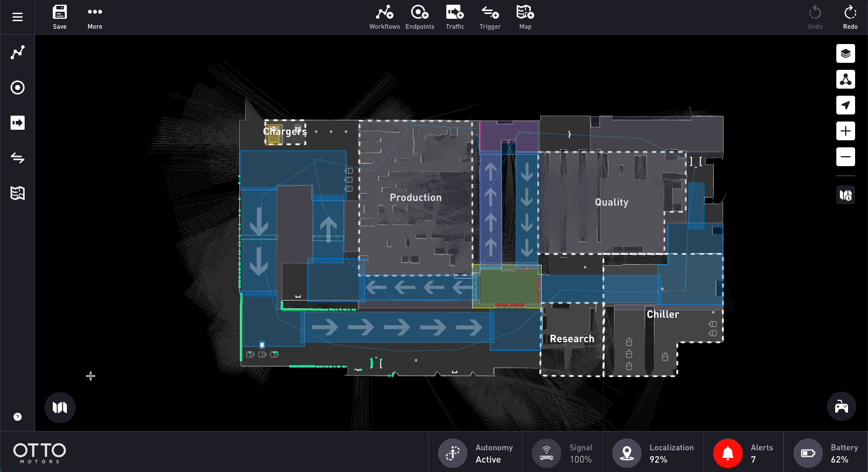Open the Autonomy Active status
The image size is (868, 472).
(x=476, y=453)
